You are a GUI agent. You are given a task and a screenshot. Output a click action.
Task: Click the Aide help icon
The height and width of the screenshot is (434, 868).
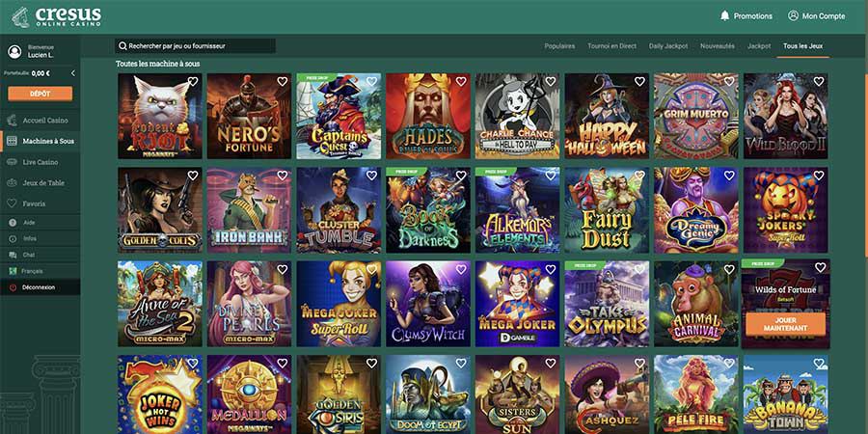pyautogui.click(x=13, y=223)
